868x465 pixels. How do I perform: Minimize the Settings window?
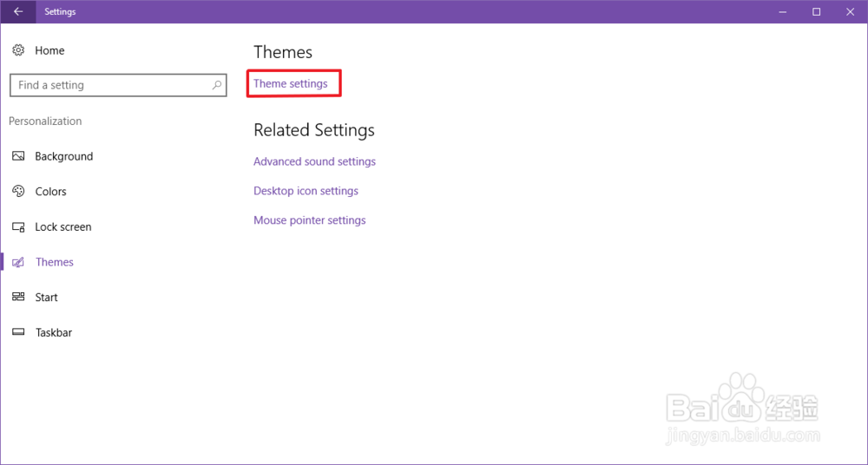[782, 11]
